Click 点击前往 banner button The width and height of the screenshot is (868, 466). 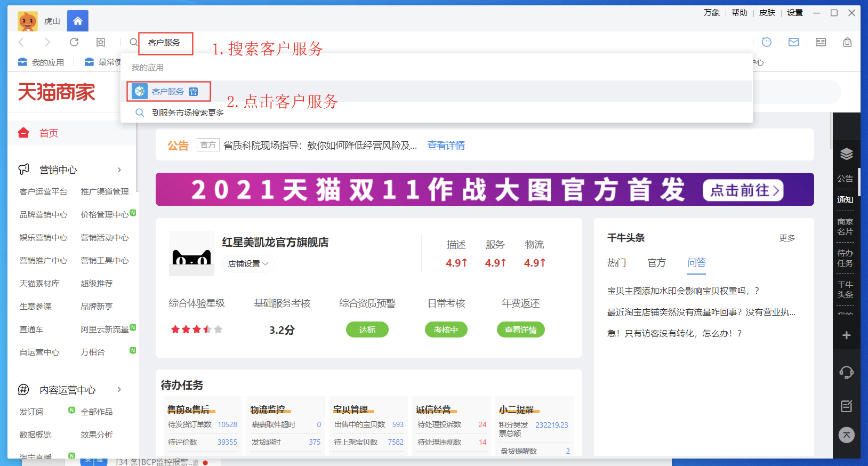click(743, 190)
